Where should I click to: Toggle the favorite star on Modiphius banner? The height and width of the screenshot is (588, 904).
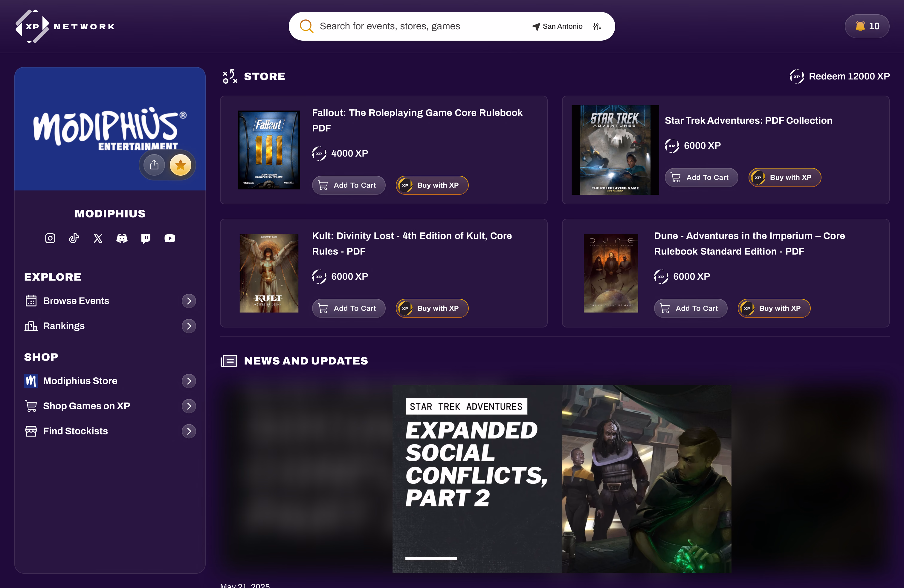(x=181, y=165)
